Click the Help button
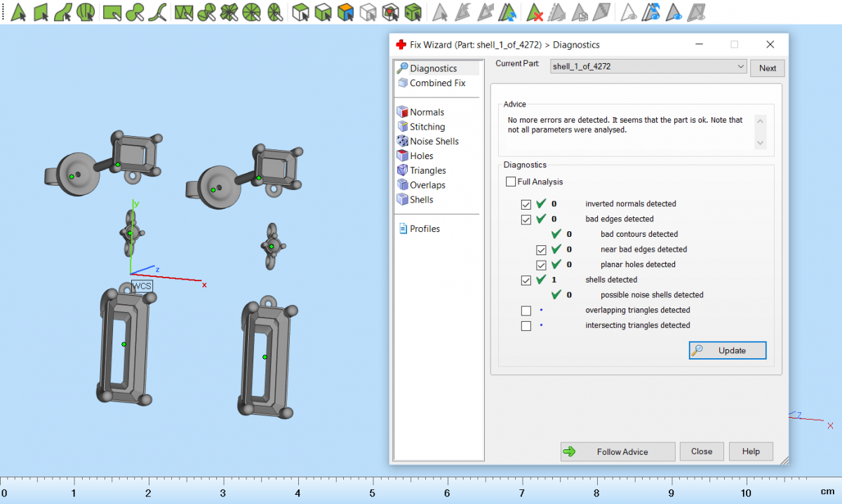Viewport: 842px width, 504px height. click(x=751, y=451)
